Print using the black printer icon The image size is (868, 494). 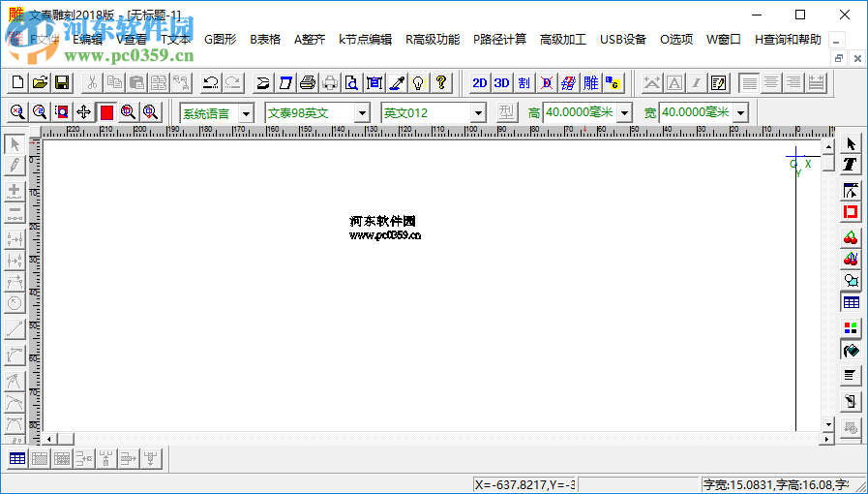[308, 83]
